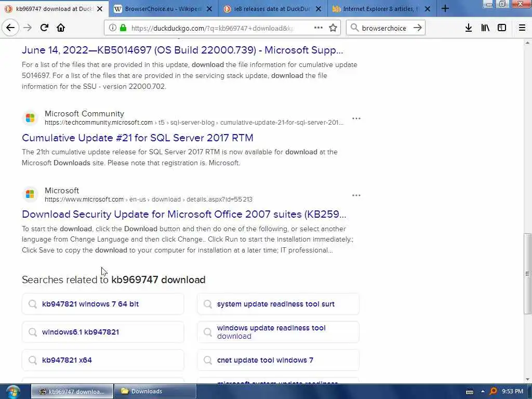The width and height of the screenshot is (532, 399).
Task: Click the Microsoft Community favicon
Action: click(30, 118)
